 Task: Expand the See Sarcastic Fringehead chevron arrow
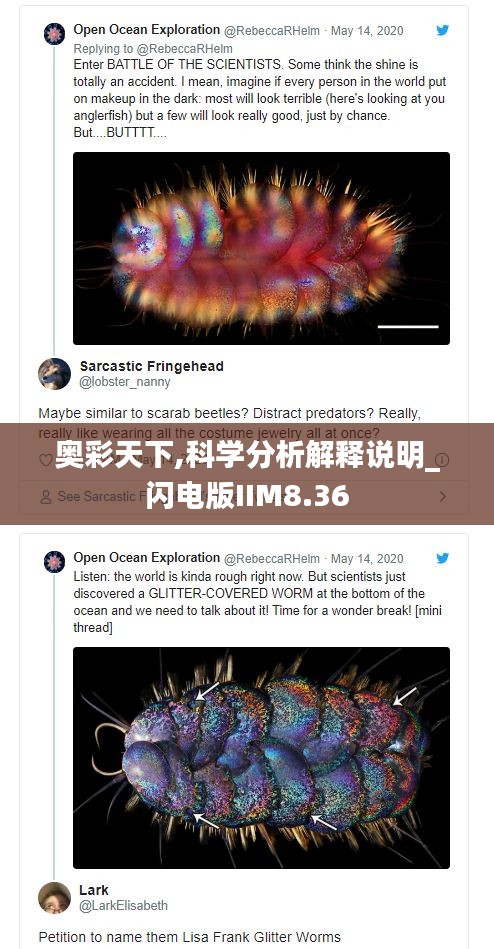(x=443, y=497)
